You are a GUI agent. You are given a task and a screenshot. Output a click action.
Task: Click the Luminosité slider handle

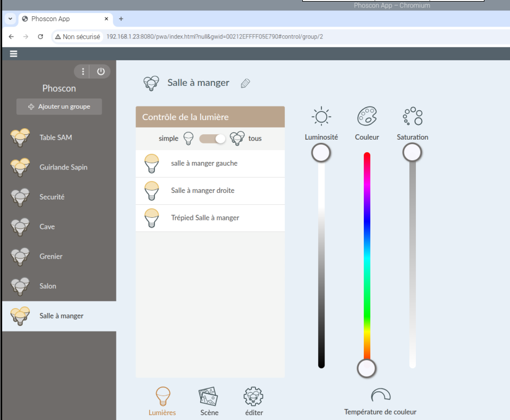(x=321, y=153)
